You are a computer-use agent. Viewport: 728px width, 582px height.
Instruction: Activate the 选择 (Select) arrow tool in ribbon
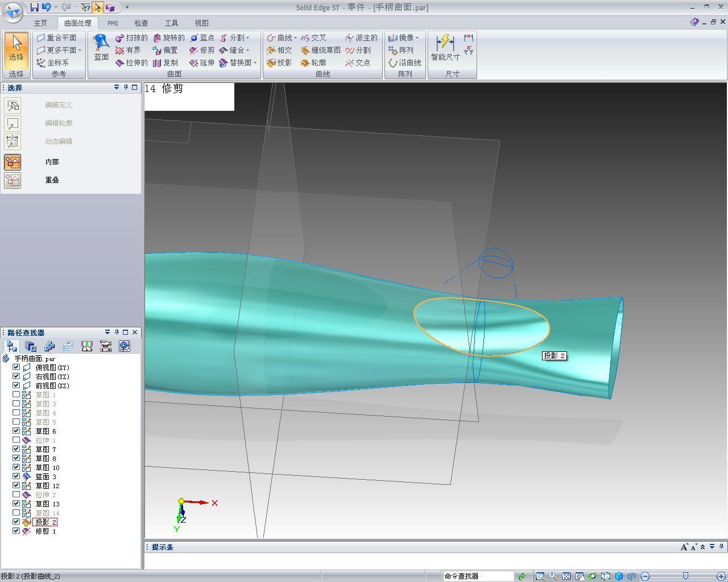tap(16, 50)
